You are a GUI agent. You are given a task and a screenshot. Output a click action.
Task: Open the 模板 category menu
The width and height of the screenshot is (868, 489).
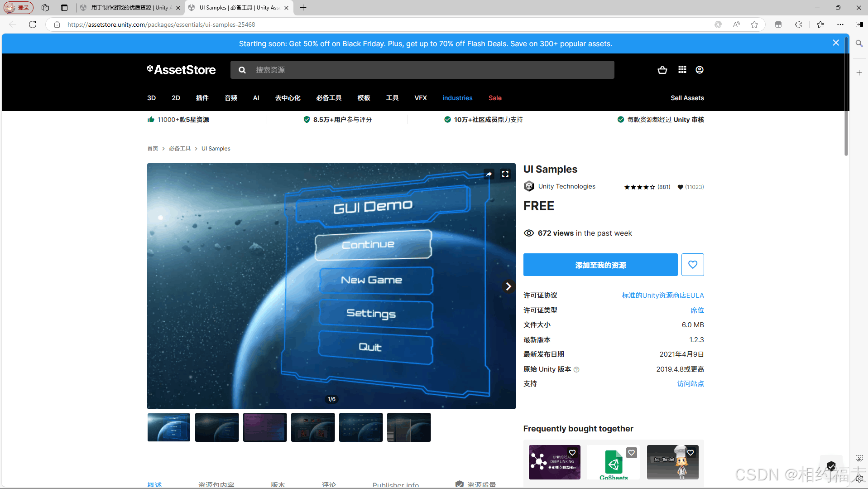[x=364, y=98]
